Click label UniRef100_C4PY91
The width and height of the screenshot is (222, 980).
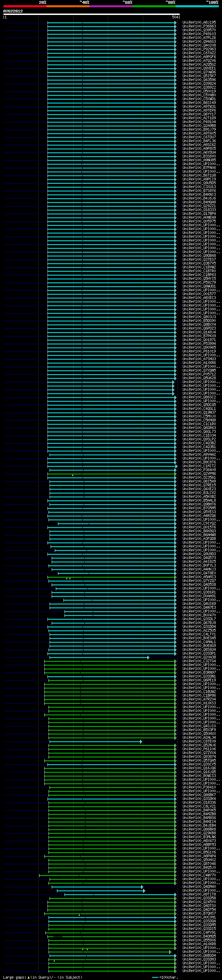pyautogui.click(x=199, y=933)
